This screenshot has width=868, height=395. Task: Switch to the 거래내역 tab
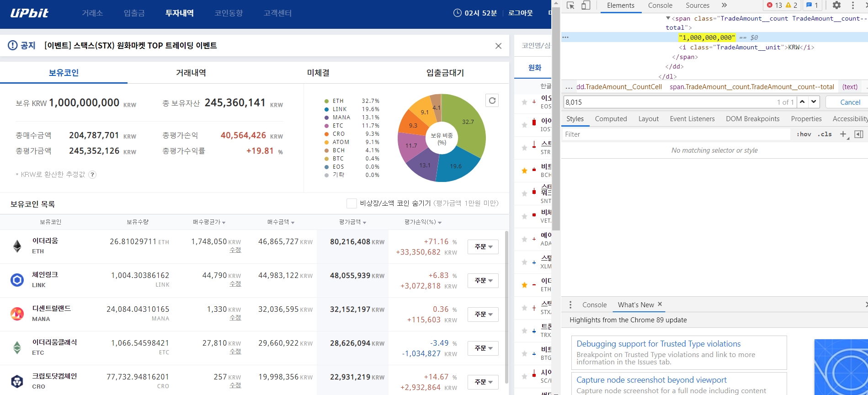click(191, 73)
